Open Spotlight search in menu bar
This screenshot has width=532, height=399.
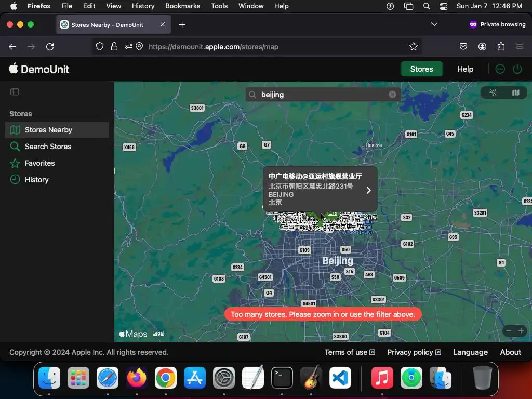click(427, 6)
